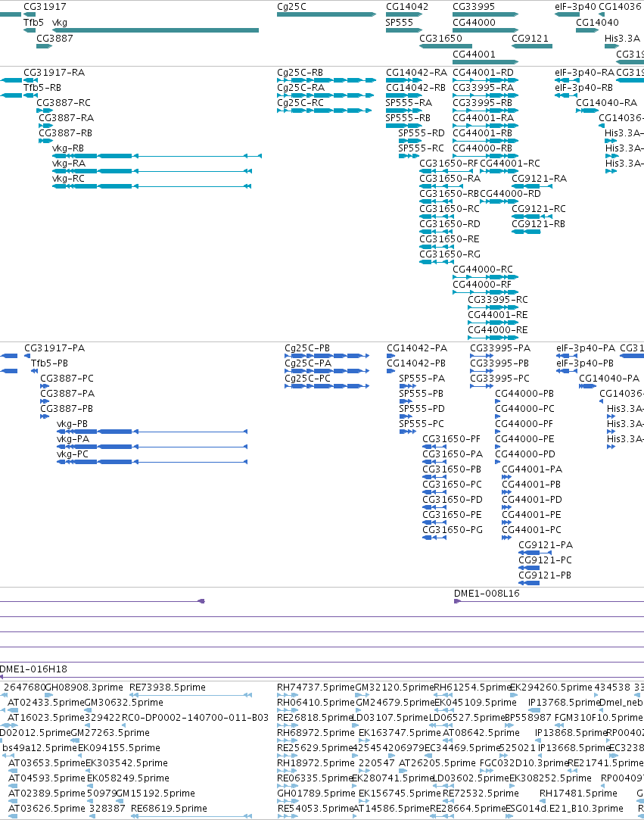Select the IP13768.5prime EST label
Viewport: 644px width, 820px height.
tap(564, 703)
